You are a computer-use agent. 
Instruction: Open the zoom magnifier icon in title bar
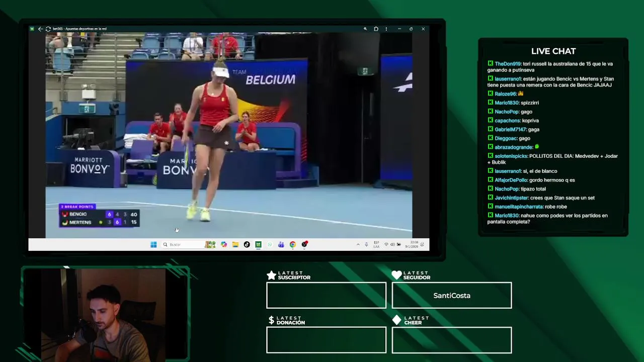(x=365, y=29)
